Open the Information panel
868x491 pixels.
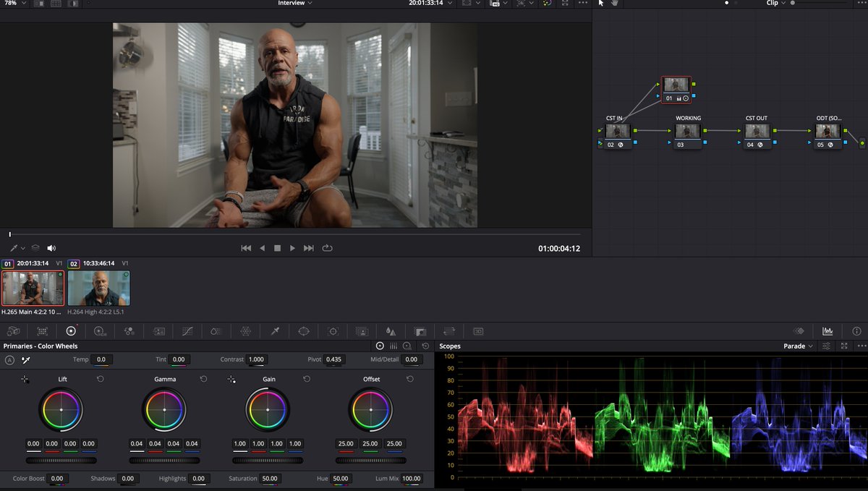[x=856, y=330]
